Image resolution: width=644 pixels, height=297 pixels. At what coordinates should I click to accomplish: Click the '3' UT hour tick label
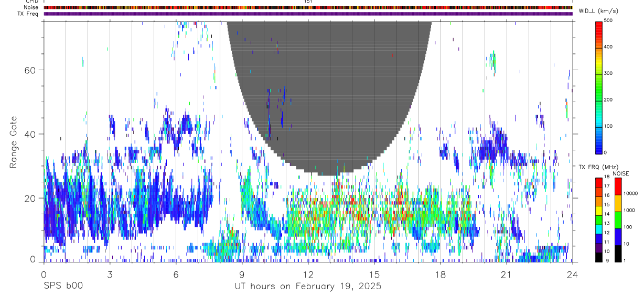click(110, 274)
